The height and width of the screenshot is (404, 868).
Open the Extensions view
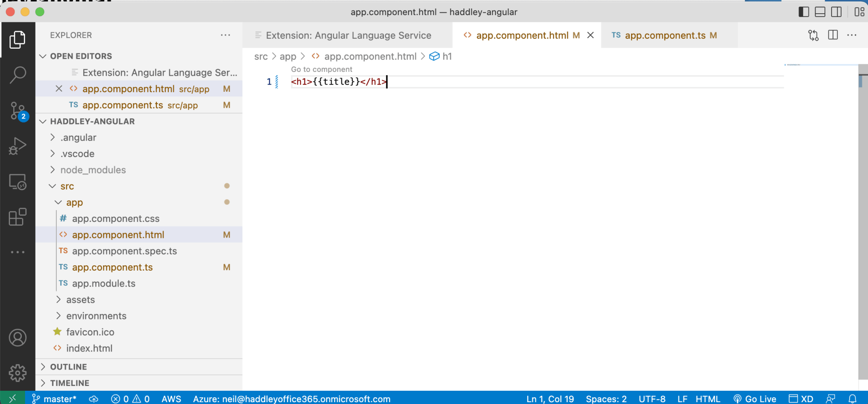(17, 217)
